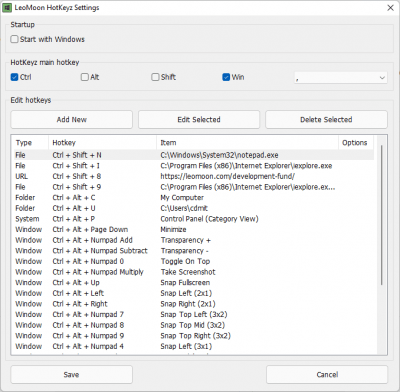Select the Snap Top Right (3x2) row
This screenshot has height=392, width=400.
pos(193,336)
